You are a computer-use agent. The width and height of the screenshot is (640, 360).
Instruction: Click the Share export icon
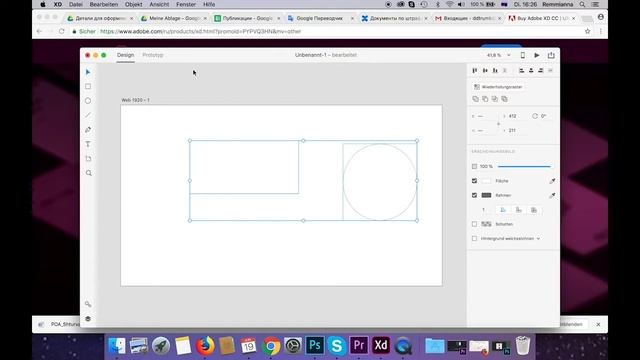[x=551, y=55]
